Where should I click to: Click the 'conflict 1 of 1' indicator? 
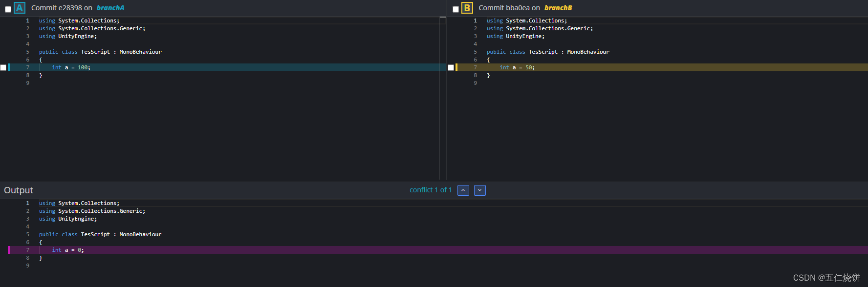[x=431, y=190]
